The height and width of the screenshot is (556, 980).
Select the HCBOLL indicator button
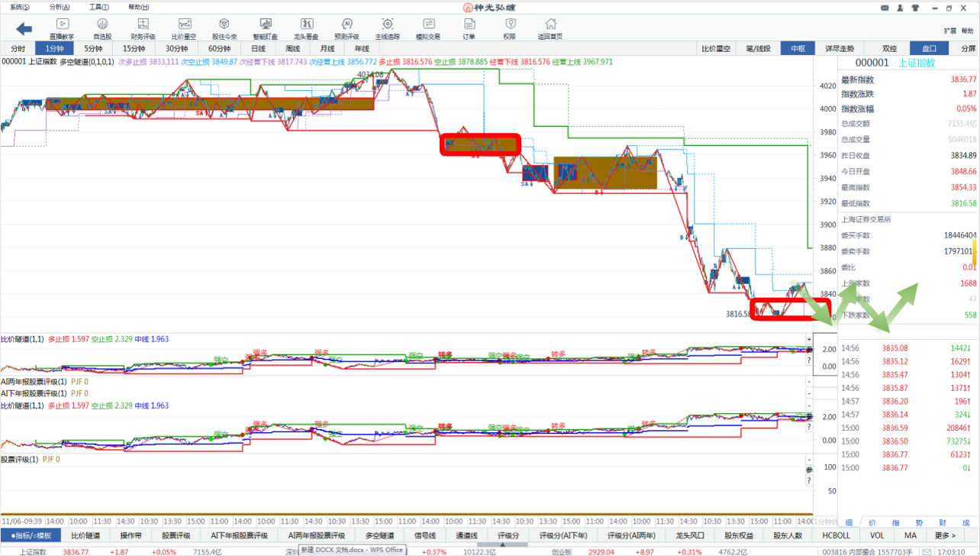(x=837, y=535)
